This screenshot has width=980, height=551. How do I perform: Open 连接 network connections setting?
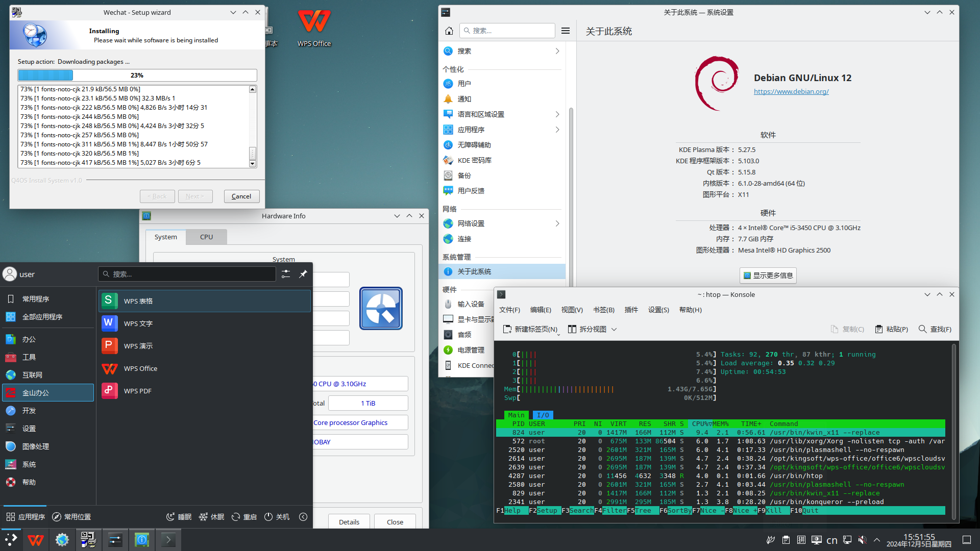502,239
